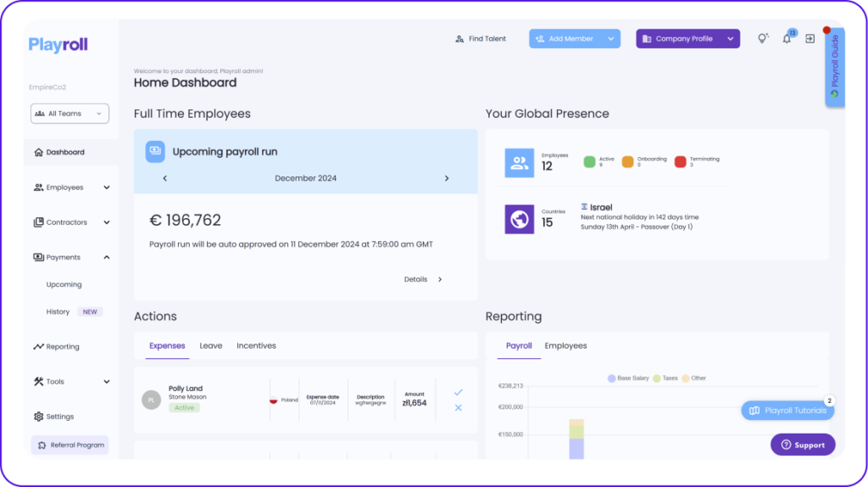Toggle Taxes legend in chart
This screenshot has height=487, width=868.
pos(665,378)
